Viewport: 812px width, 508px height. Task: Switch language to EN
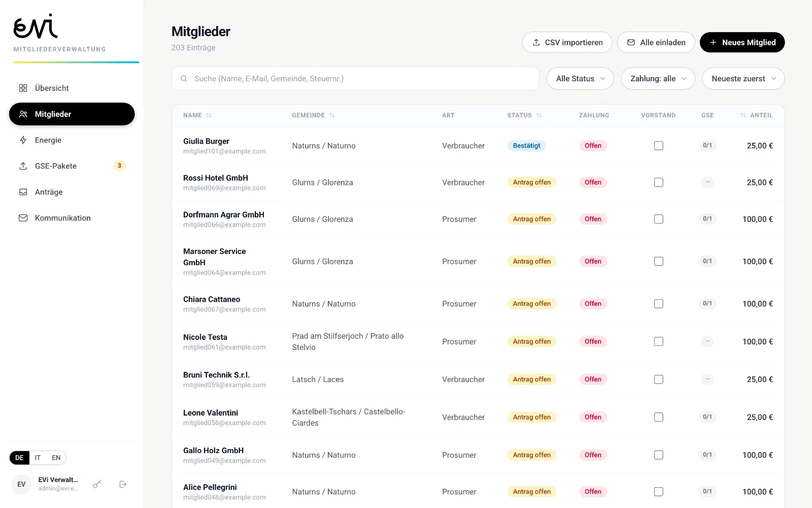point(56,458)
